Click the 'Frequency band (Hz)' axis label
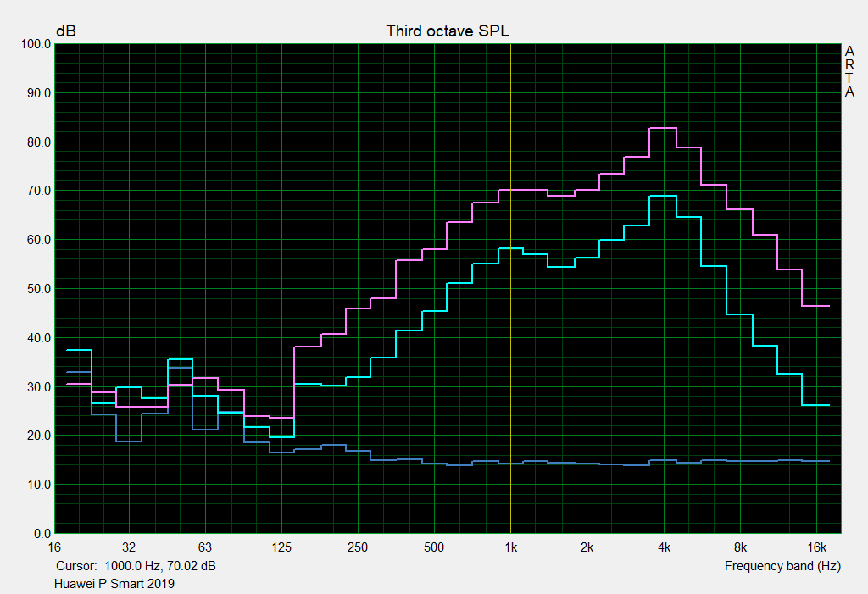The width and height of the screenshot is (868, 594). point(782,566)
